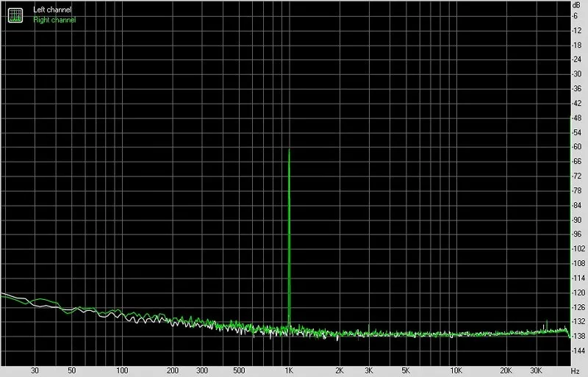Click the -6 dB scale label
Image resolution: width=588 pixels, height=377 pixels.
coord(576,16)
